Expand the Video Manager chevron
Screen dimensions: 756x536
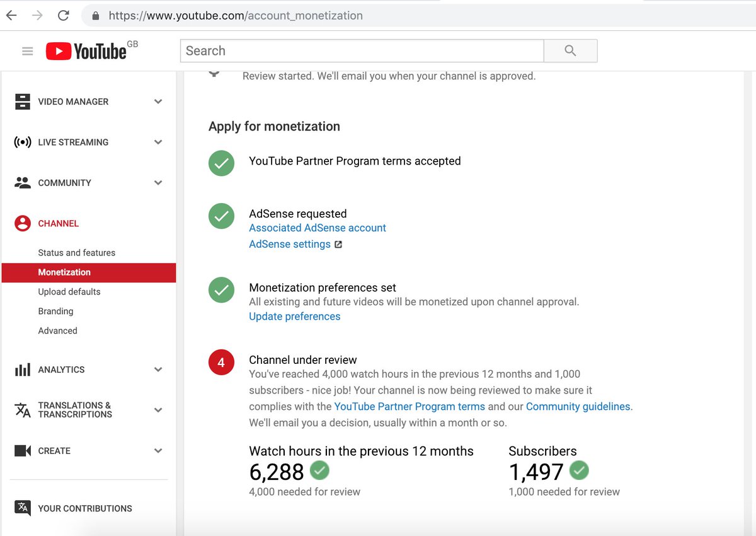[x=158, y=102]
